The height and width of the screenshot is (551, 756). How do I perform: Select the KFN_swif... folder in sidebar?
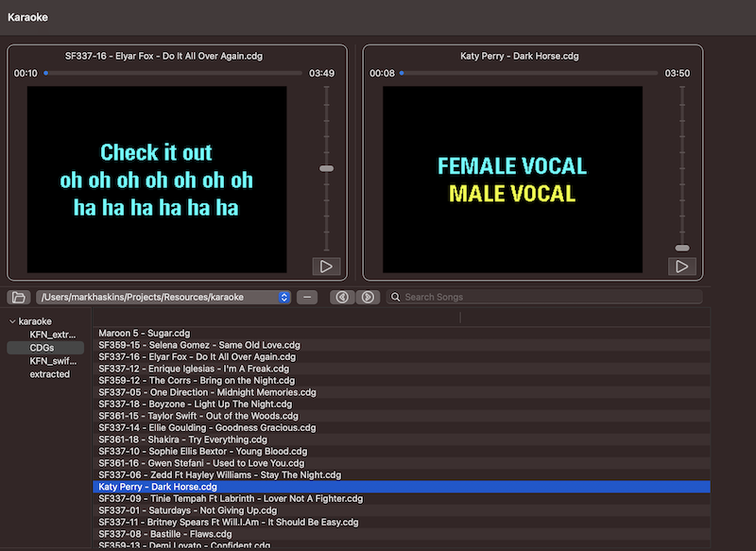click(53, 361)
